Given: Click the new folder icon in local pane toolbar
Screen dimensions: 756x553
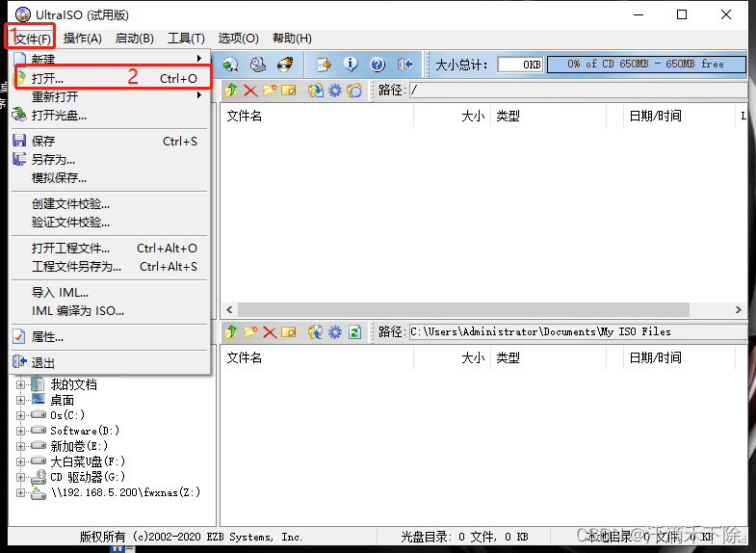Looking at the screenshot, I should (x=250, y=331).
